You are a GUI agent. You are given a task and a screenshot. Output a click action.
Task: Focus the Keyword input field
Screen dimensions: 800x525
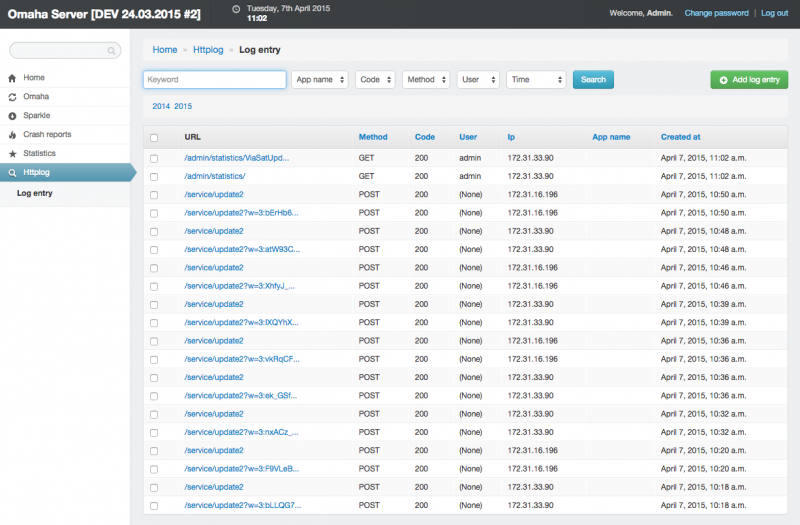215,80
